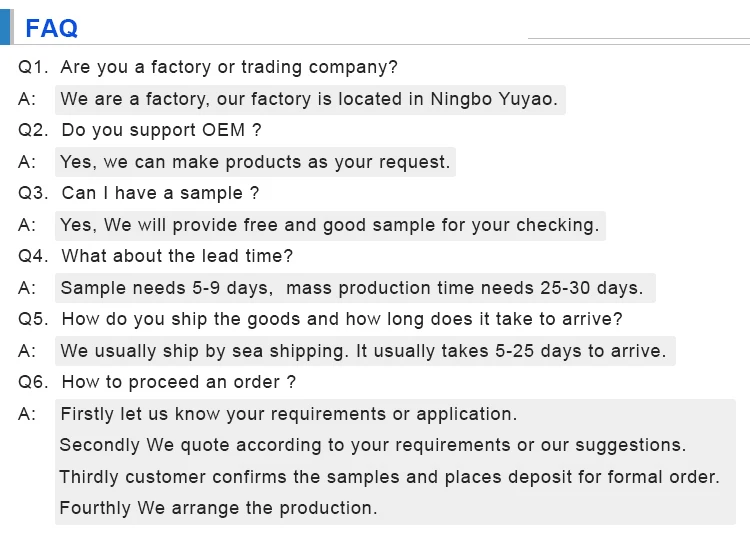Select the 'How to proceed an order' question

point(179,382)
